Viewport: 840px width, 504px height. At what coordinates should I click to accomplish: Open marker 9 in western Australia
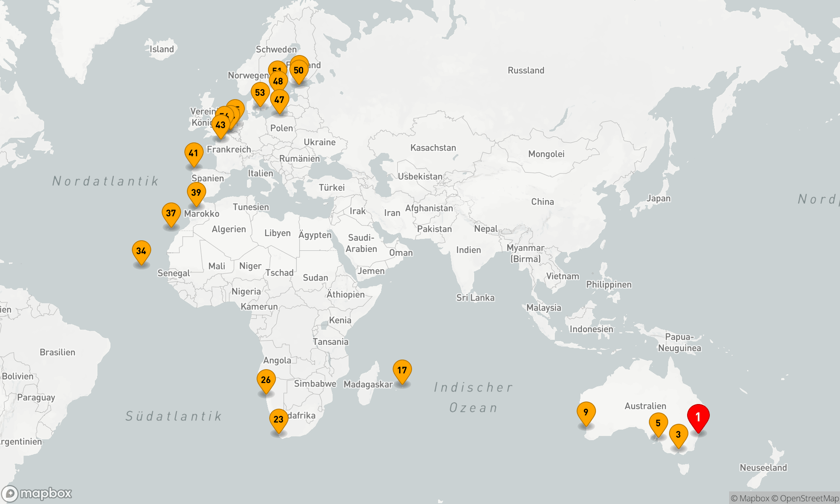pos(586,412)
